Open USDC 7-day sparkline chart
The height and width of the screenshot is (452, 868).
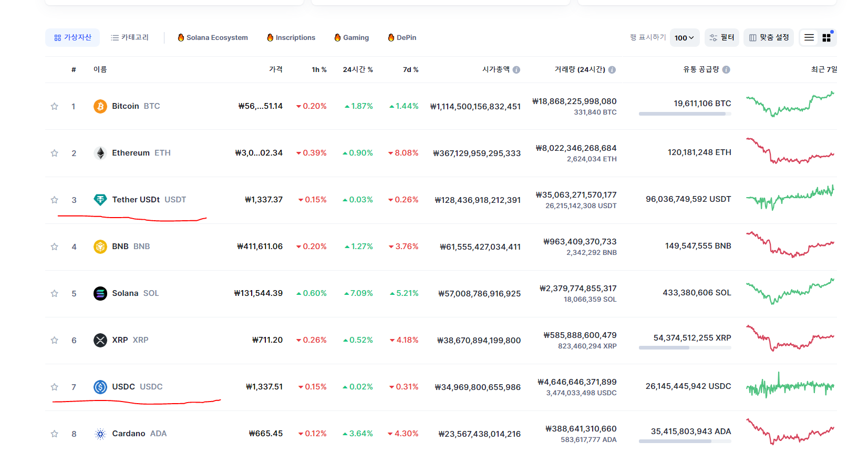tap(790, 386)
